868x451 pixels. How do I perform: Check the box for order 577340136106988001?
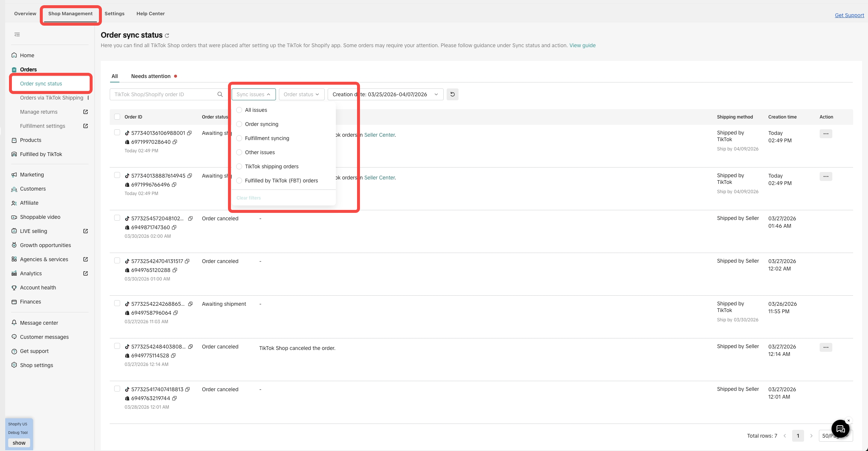pyautogui.click(x=117, y=132)
